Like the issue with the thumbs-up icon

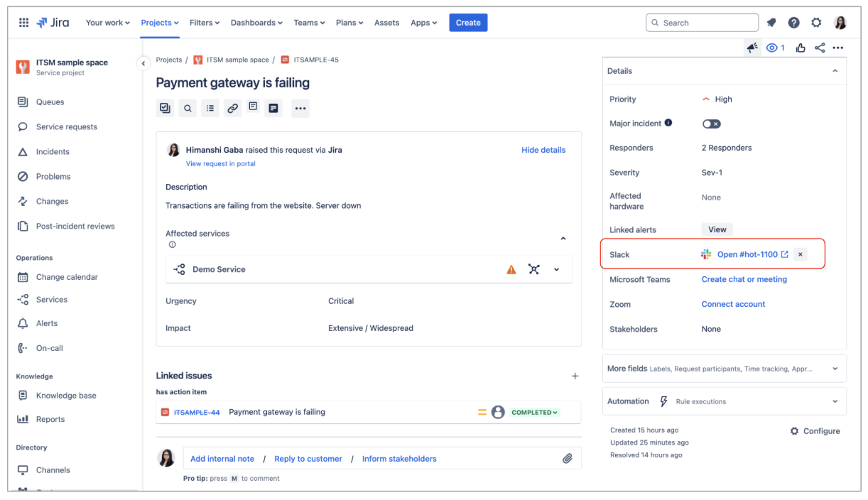tap(801, 47)
